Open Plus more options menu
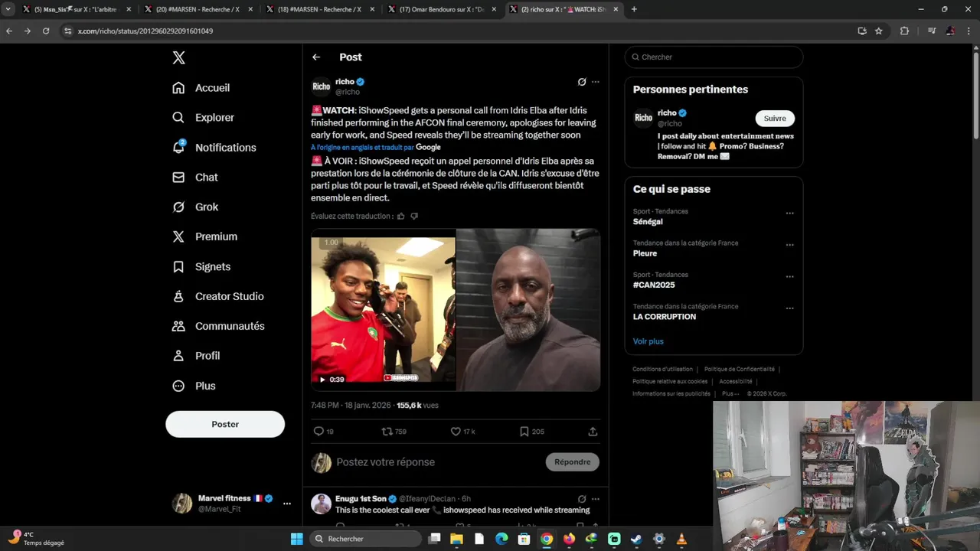Image resolution: width=980 pixels, height=551 pixels. coord(194,386)
